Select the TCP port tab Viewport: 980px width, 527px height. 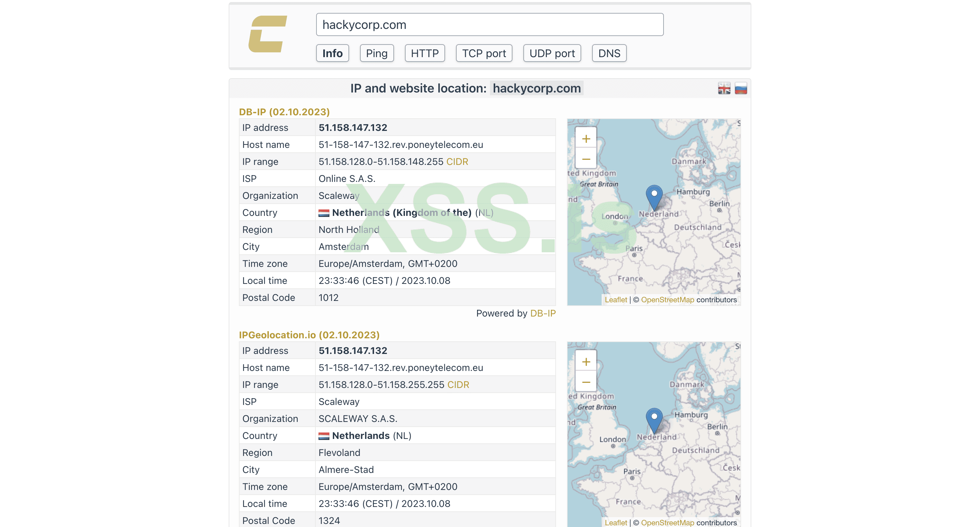(x=484, y=53)
